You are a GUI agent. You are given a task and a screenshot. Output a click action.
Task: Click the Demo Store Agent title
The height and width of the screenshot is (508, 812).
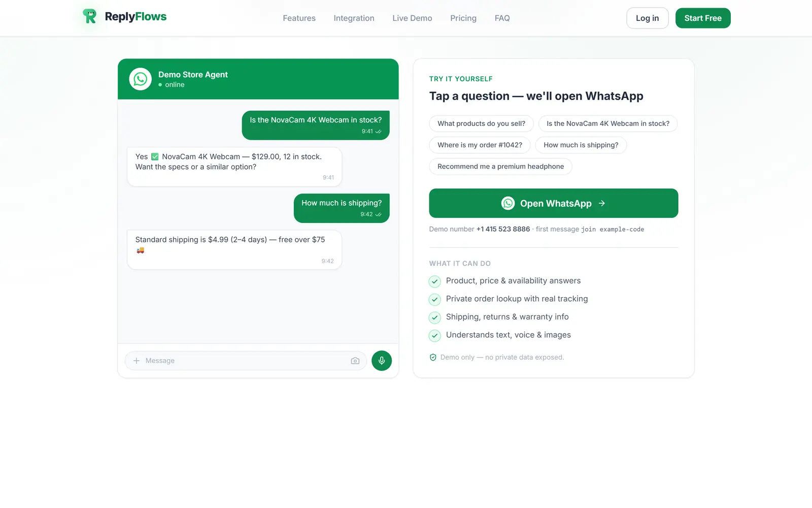coord(193,75)
